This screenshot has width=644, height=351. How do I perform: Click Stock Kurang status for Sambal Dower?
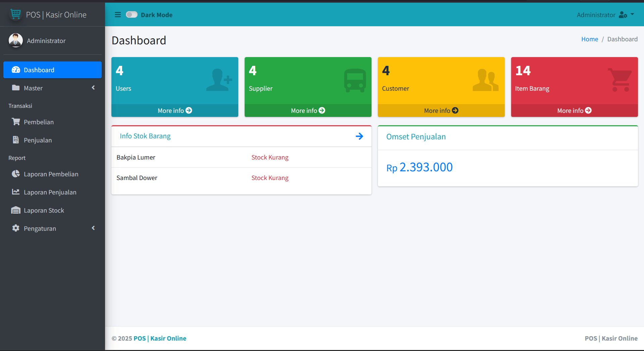[270, 178]
